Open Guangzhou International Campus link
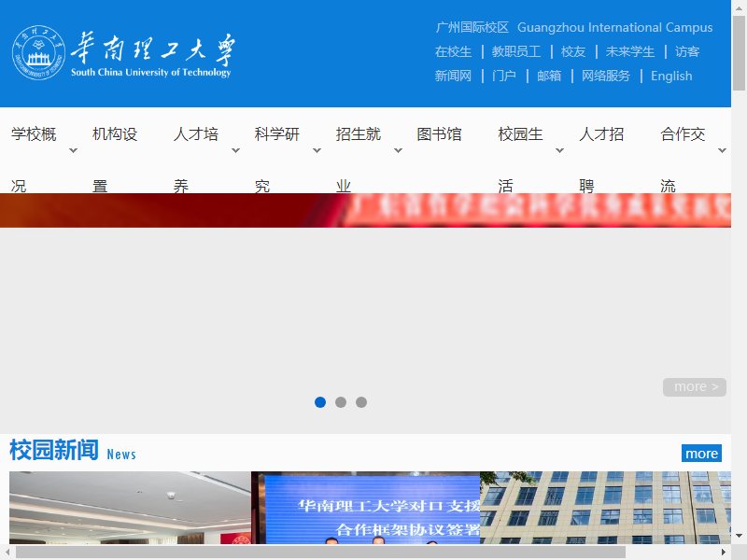 [614, 28]
